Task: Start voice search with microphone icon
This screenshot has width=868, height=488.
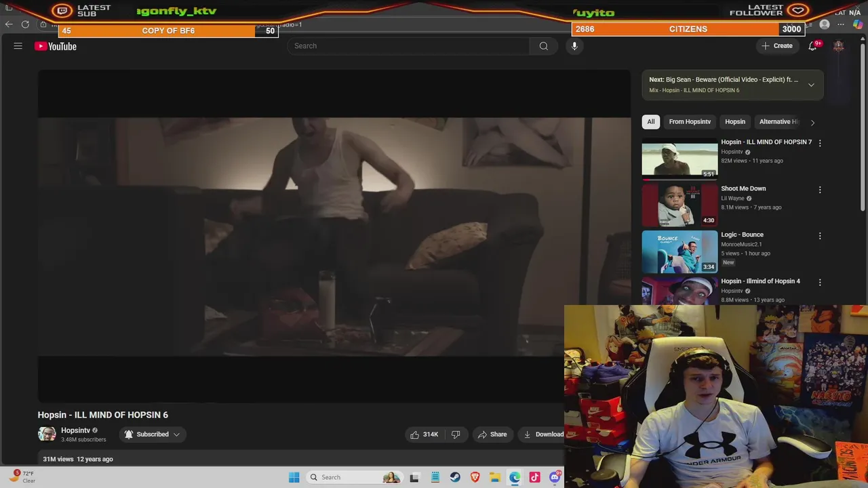Action: click(x=574, y=46)
